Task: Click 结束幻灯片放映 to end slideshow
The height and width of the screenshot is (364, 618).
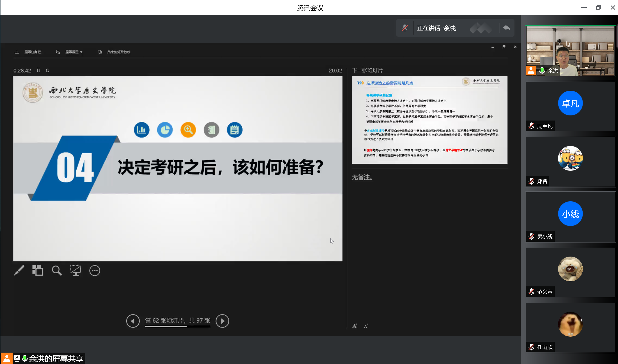Action: point(119,52)
